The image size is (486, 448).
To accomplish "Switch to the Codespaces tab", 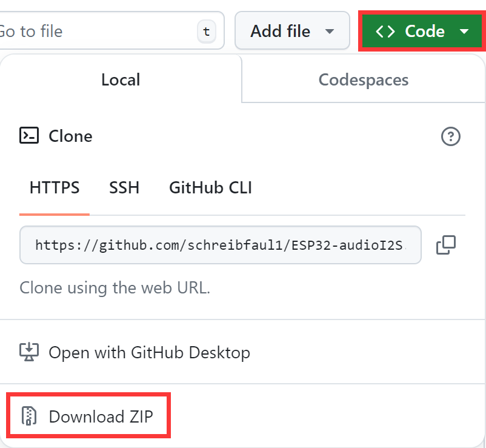I will (x=363, y=79).
